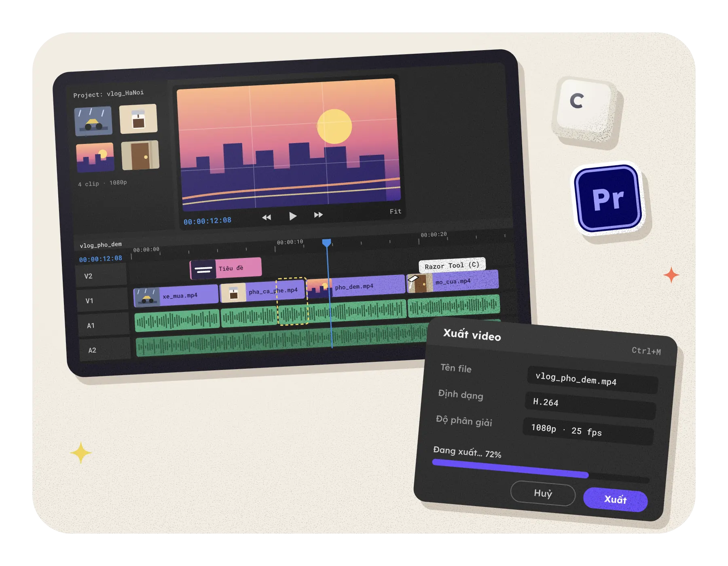The height and width of the screenshot is (566, 728).
Task: Open the Định dạng H.264 dropdown
Action: click(x=590, y=406)
